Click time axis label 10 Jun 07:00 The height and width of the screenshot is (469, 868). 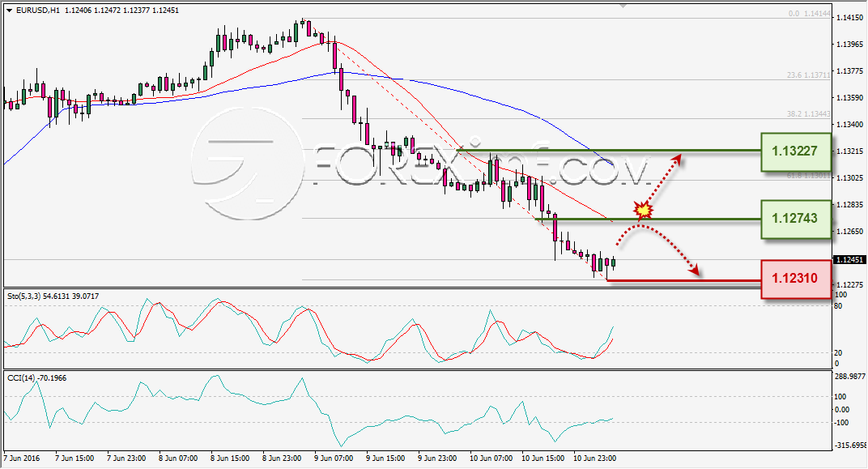point(491,458)
